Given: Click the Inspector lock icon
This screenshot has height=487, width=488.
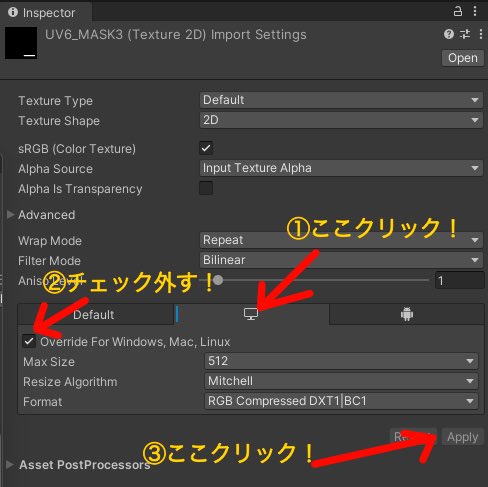Looking at the screenshot, I should click(x=458, y=11).
